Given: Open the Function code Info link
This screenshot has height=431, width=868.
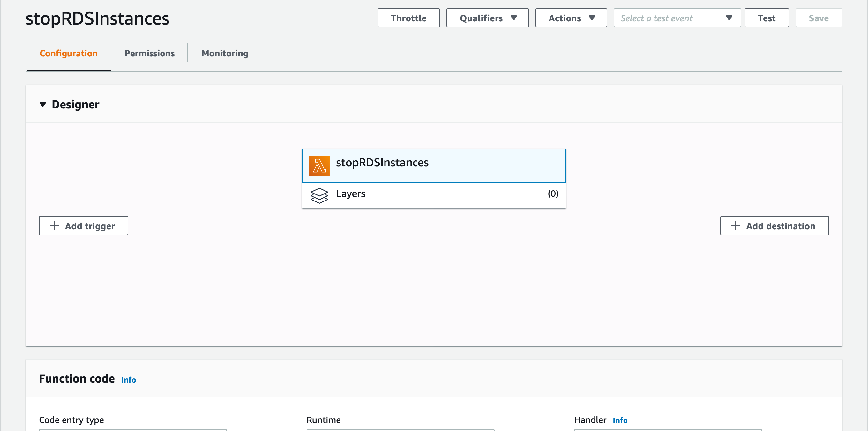Looking at the screenshot, I should [128, 380].
